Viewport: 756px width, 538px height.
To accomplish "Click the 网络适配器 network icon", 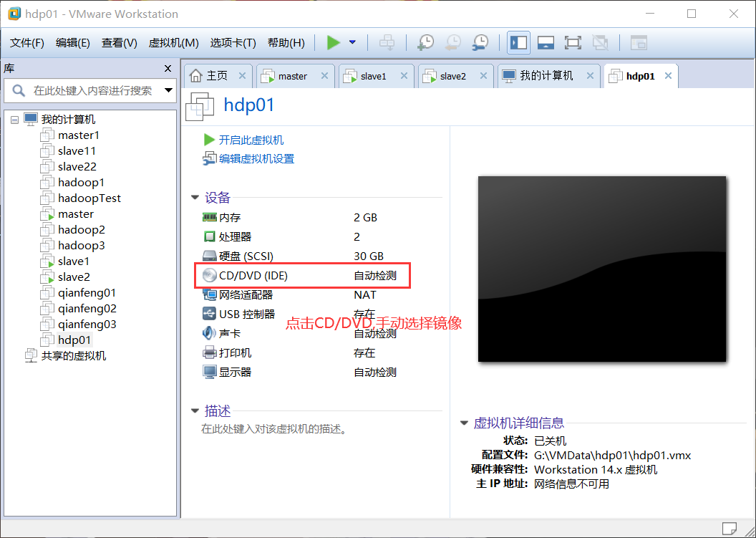I will tap(209, 294).
